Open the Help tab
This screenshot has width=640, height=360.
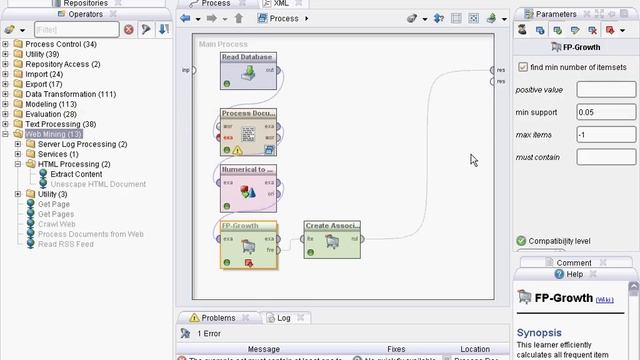pos(575,274)
